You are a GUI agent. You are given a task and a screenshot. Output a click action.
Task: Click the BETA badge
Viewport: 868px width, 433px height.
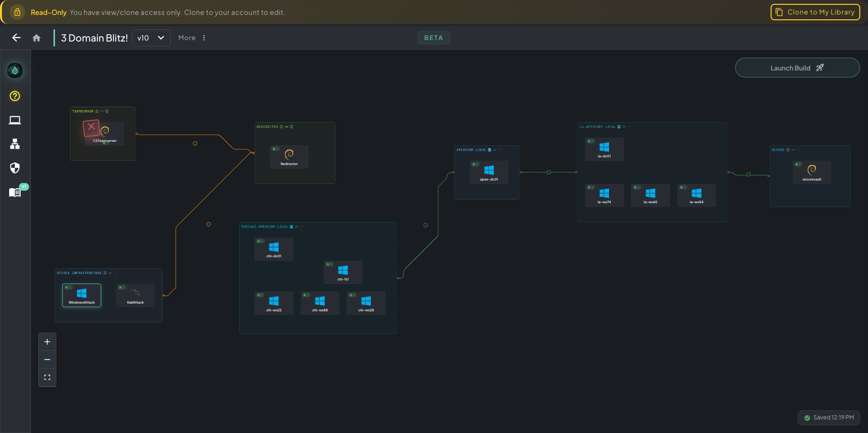pyautogui.click(x=434, y=38)
